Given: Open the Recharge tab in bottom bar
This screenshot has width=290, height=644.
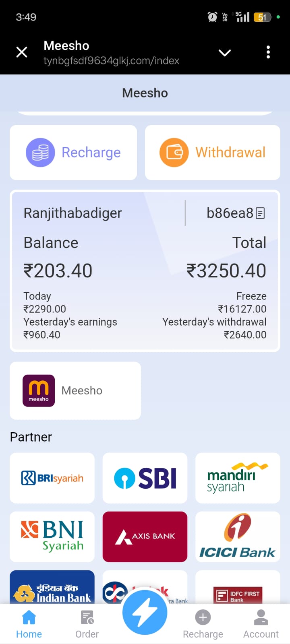Looking at the screenshot, I should (203, 624).
